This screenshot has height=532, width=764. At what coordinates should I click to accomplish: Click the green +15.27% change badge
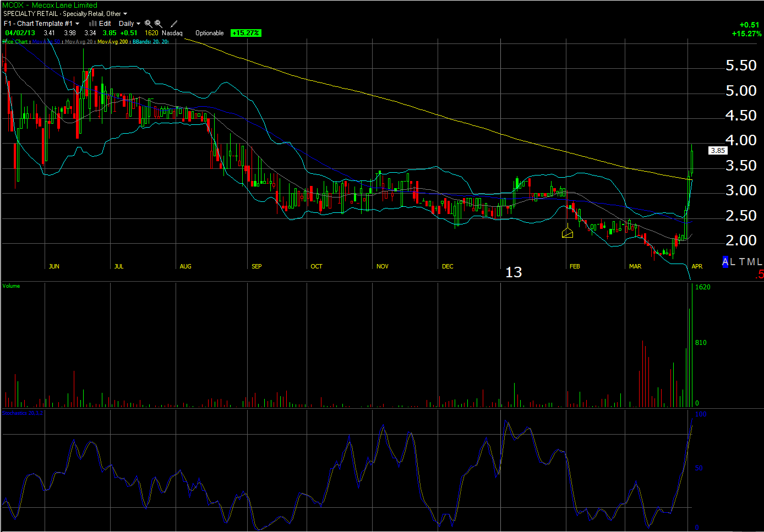(245, 33)
